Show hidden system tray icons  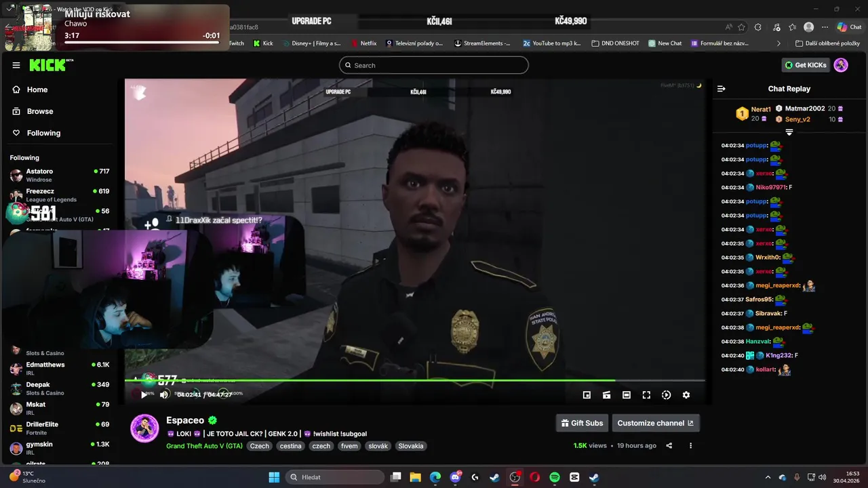768,477
